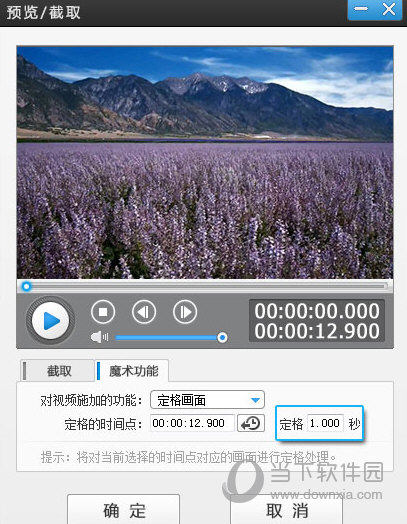Click the blue play button
The width and height of the screenshot is (407, 524).
tap(50, 320)
